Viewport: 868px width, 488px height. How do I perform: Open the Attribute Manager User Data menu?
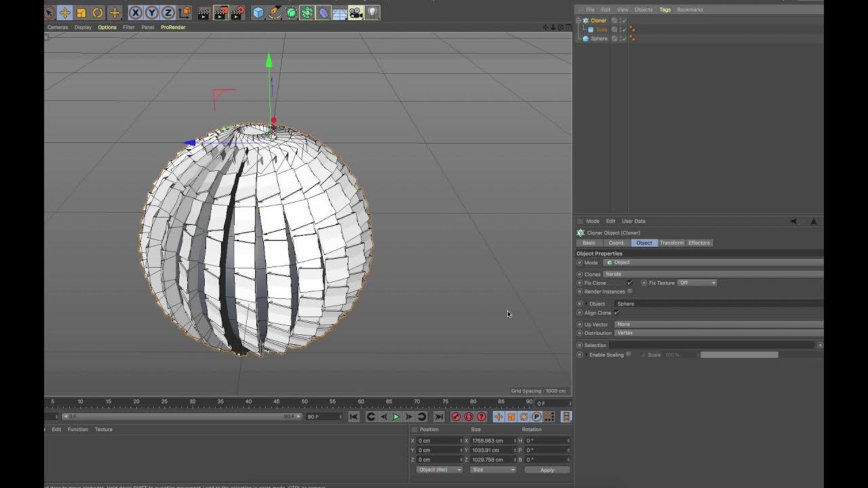pyautogui.click(x=633, y=221)
